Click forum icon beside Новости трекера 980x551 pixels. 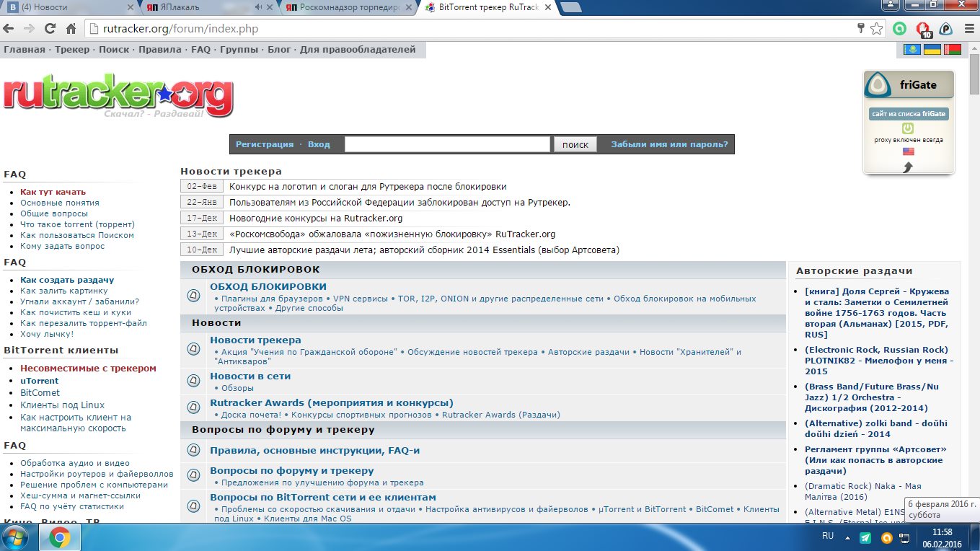coord(193,349)
